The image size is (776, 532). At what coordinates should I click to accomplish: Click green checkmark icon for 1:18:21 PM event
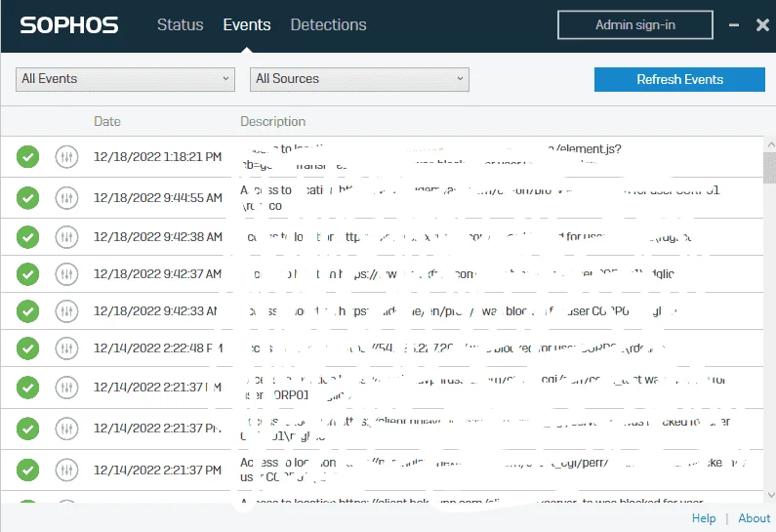[x=27, y=157]
